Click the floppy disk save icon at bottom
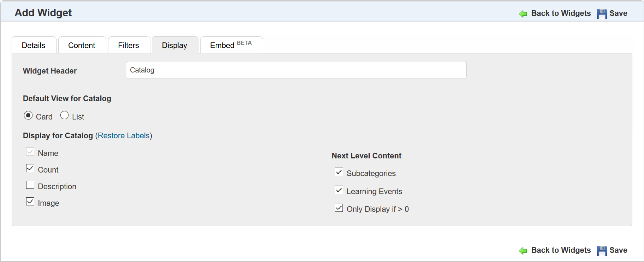The image size is (644, 262). pyautogui.click(x=602, y=251)
